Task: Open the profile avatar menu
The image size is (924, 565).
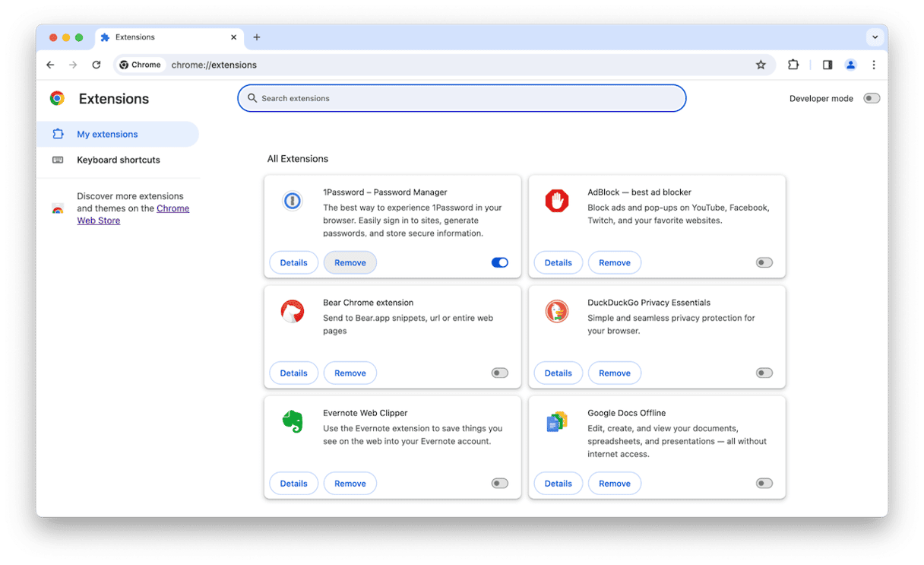Action: [851, 65]
